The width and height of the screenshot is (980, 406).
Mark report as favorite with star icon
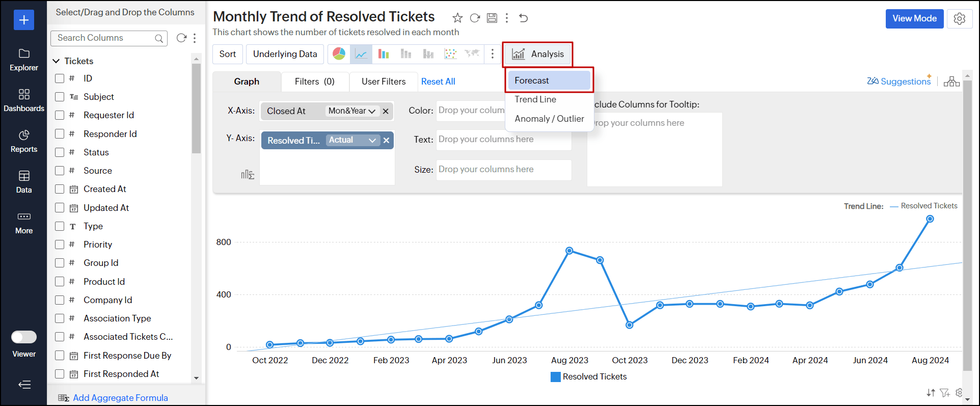coord(457,18)
